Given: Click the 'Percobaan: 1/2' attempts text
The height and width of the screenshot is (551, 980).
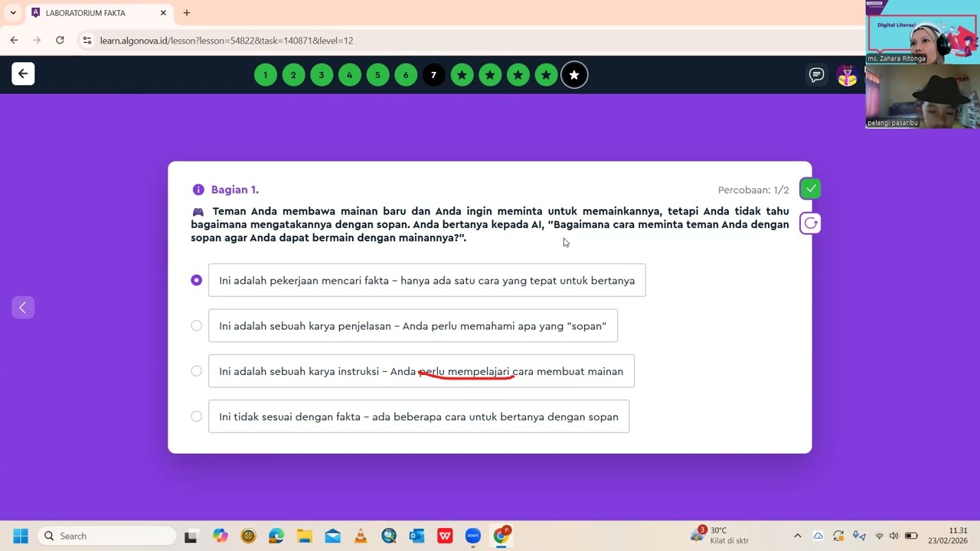Looking at the screenshot, I should [753, 190].
